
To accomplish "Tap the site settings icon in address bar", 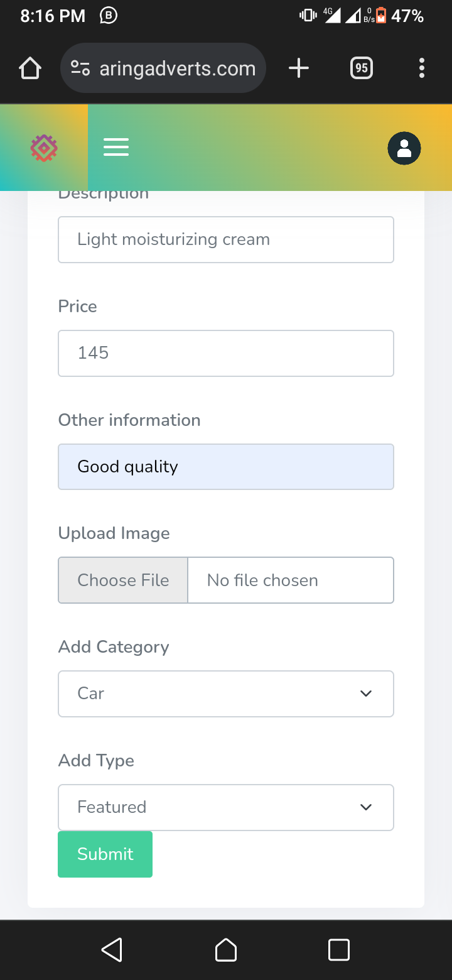I will tap(80, 68).
